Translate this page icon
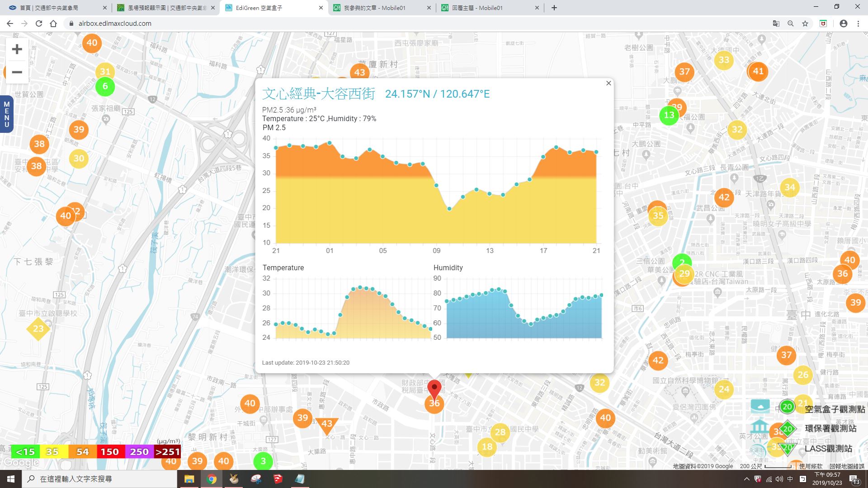Screen dimensions: 868x488 click(x=776, y=23)
